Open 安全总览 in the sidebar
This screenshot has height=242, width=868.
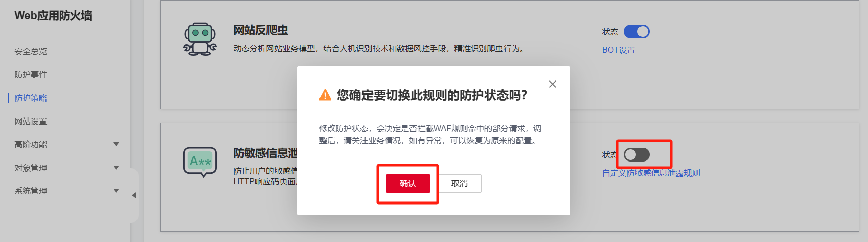(x=30, y=51)
